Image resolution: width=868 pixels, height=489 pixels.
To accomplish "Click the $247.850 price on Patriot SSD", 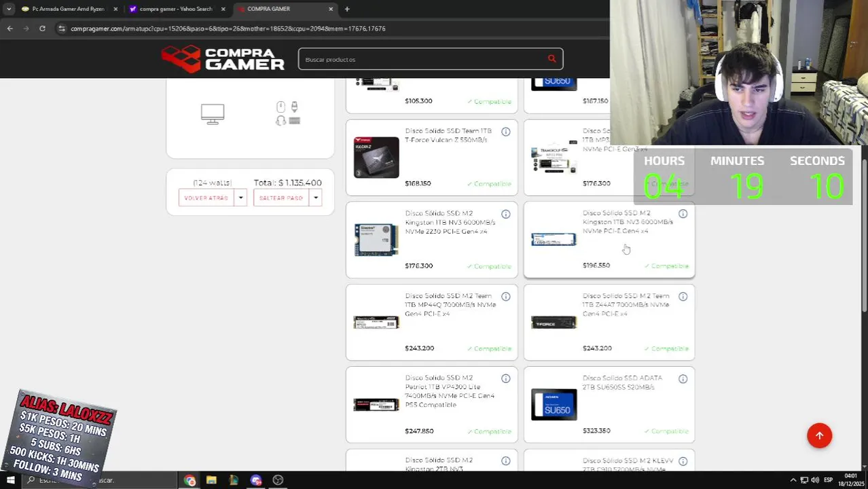I will coord(419,431).
